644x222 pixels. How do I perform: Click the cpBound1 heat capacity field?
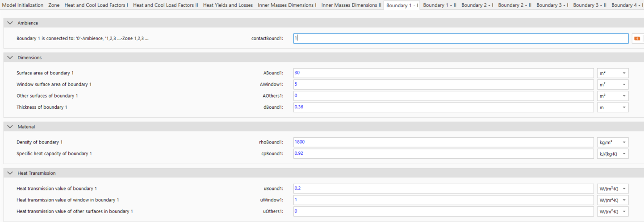(x=444, y=154)
